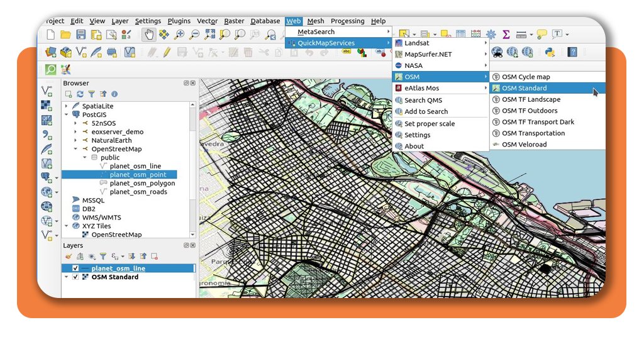644x337 pixels.
Task: Click Set proper scale entry
Action: point(441,124)
